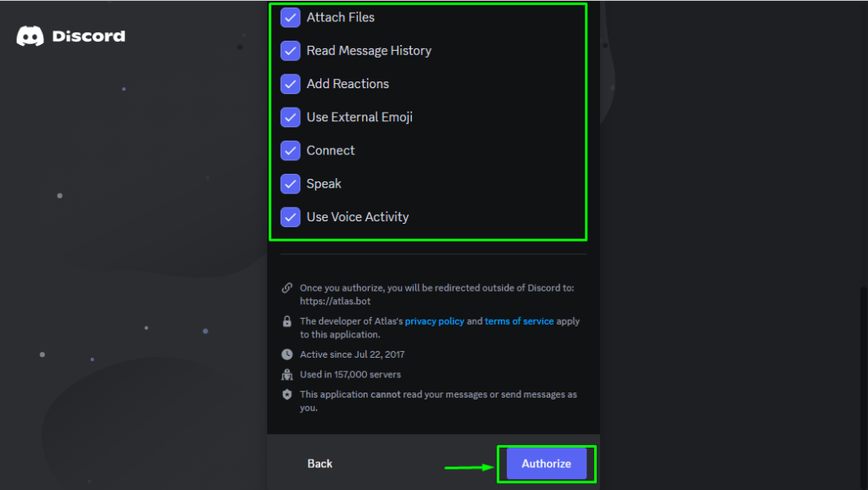Click the Discord logo icon

click(30, 36)
